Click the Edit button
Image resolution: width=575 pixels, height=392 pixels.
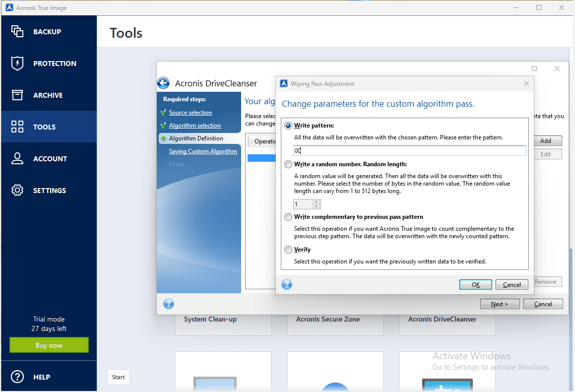coord(547,154)
